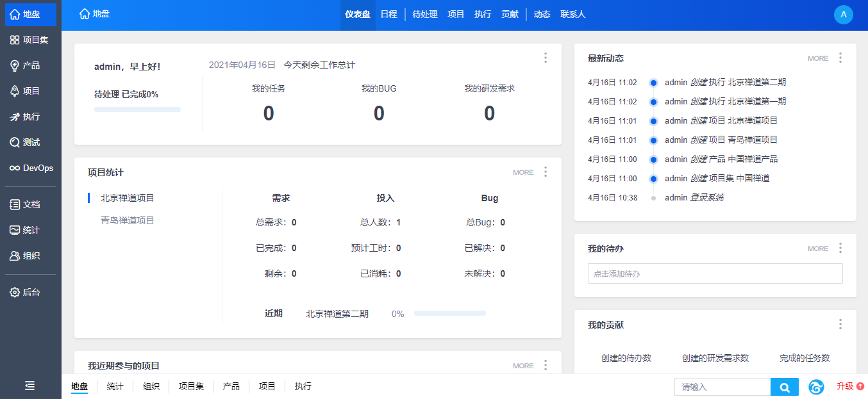
Task: Switch to the 待处理 tab
Action: pos(424,14)
